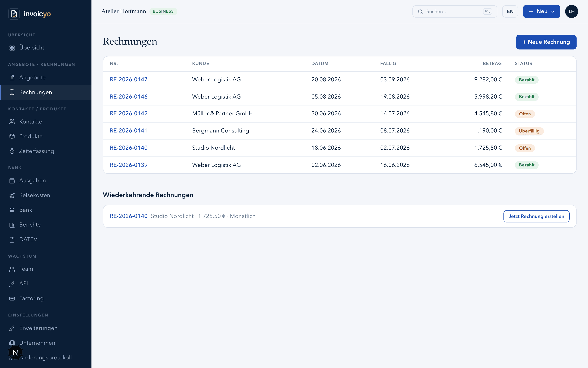
Task: Click the API plug icon
Action: (x=12, y=284)
